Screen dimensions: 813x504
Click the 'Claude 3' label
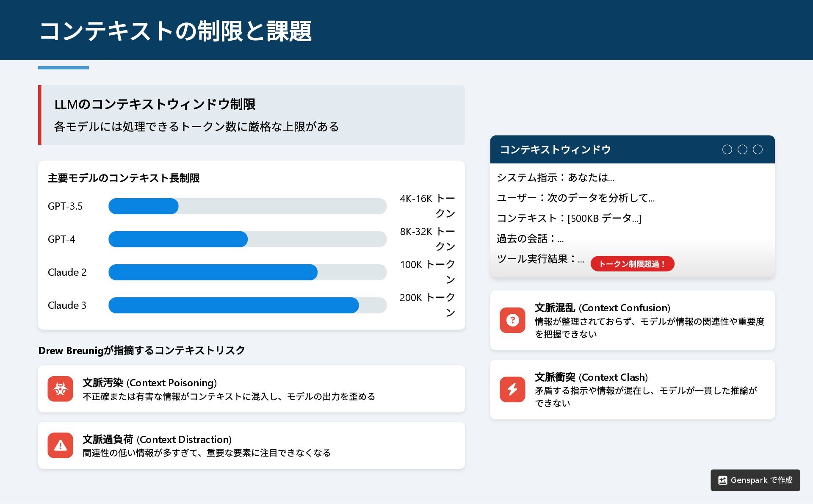[x=67, y=305]
